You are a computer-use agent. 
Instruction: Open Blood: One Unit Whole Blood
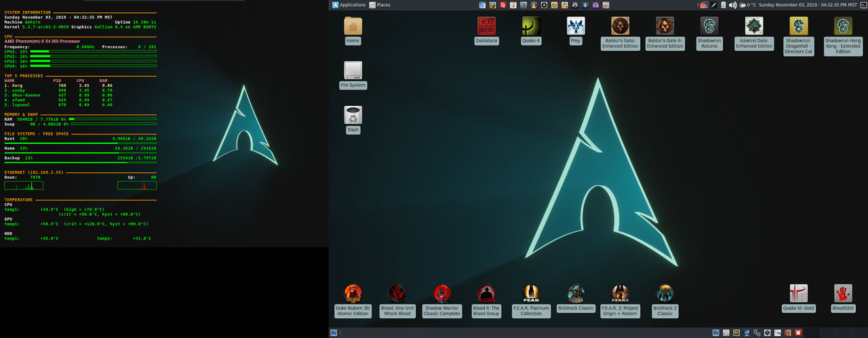(x=397, y=293)
